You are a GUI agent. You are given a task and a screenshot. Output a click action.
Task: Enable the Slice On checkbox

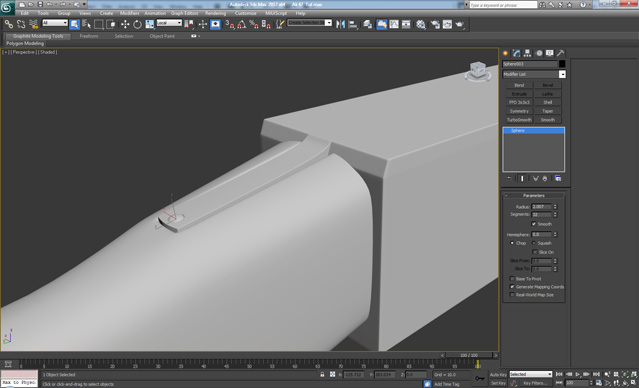535,252
